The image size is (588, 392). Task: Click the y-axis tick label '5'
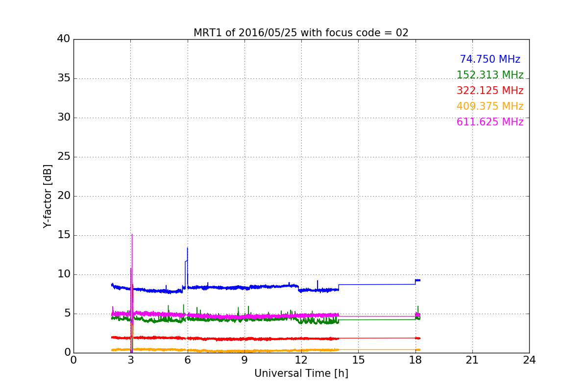(67, 314)
